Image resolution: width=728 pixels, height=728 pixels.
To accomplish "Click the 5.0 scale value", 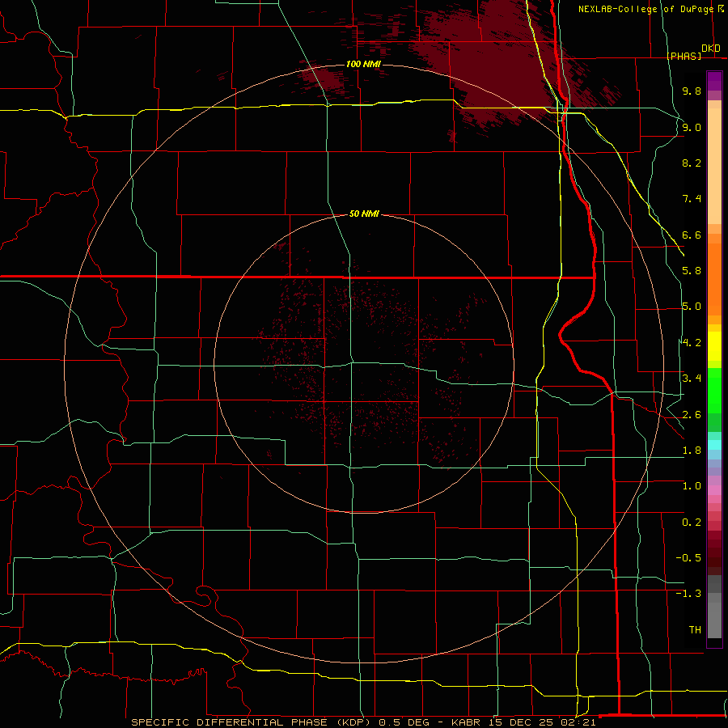I will [x=692, y=307].
